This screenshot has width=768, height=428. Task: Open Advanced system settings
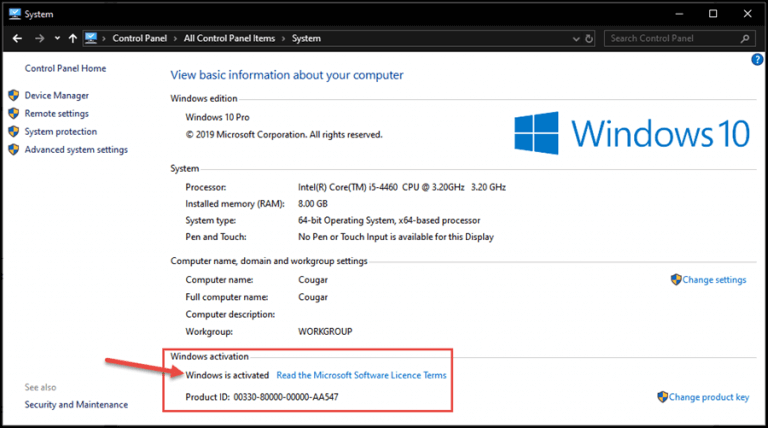coord(76,150)
